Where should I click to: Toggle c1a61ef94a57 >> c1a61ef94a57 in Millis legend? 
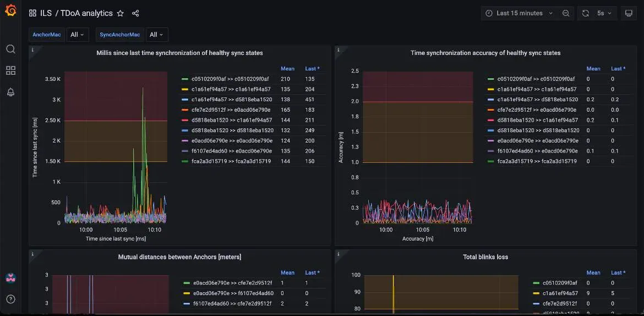[231, 89]
